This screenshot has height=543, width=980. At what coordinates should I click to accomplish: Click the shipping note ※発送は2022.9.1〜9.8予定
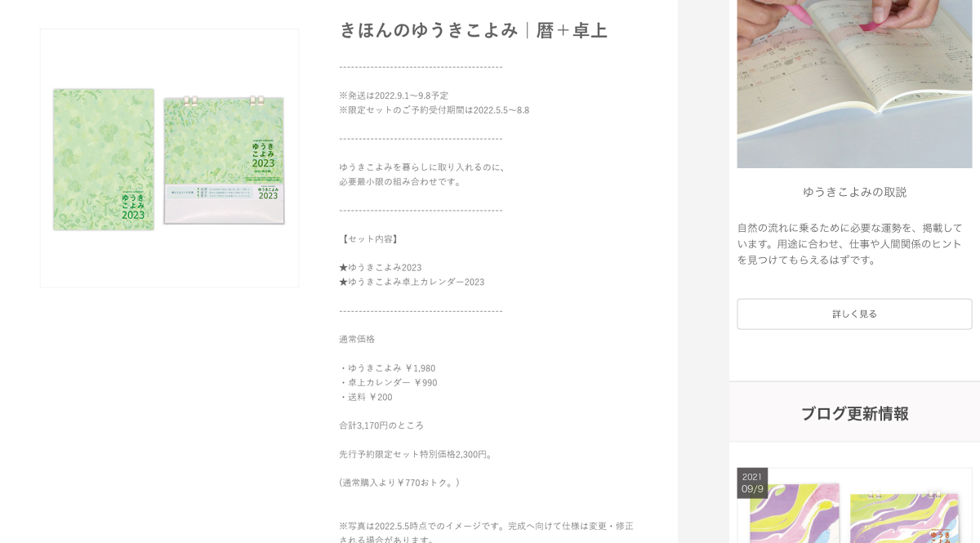[x=394, y=96]
